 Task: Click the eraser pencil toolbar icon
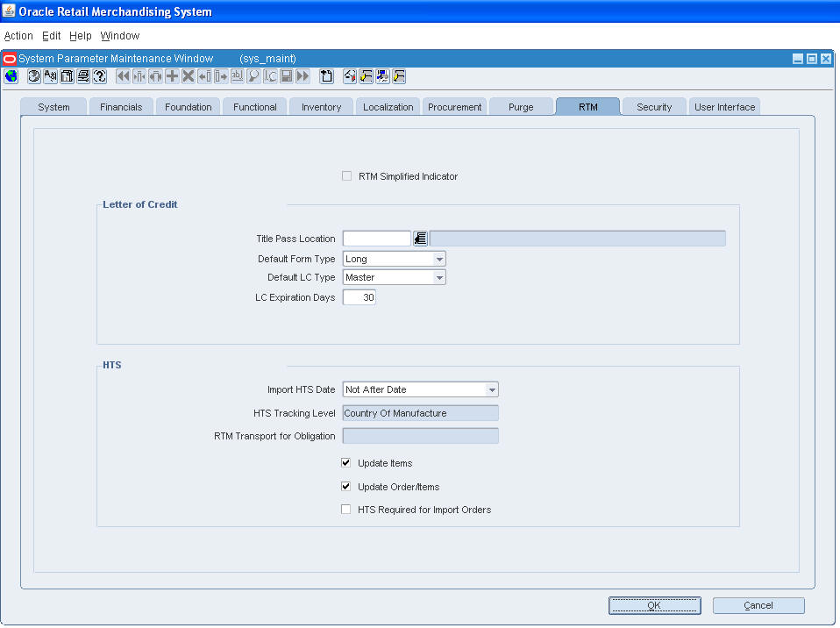point(349,76)
